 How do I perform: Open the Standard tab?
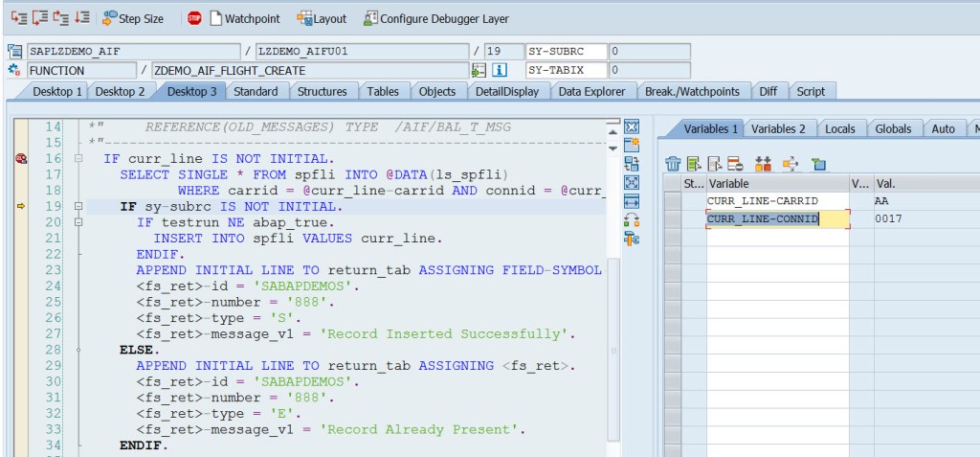(256, 91)
